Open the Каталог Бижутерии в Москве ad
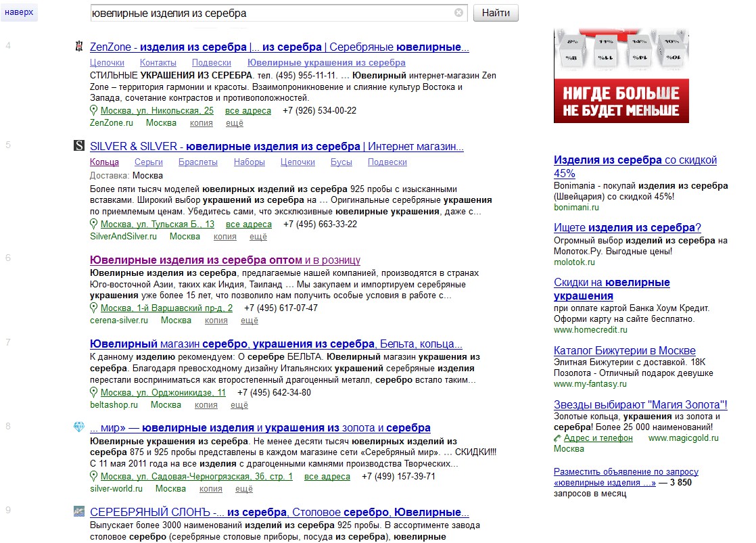 [625, 350]
